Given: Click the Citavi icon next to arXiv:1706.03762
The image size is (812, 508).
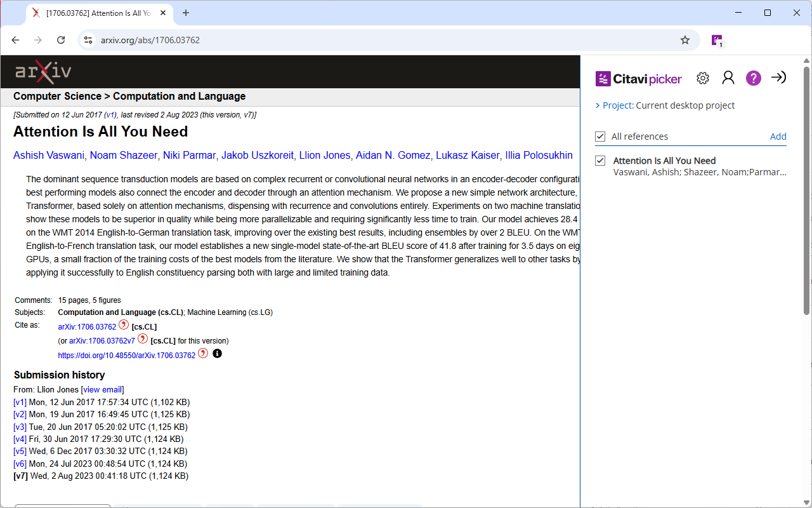Looking at the screenshot, I should [x=124, y=325].
